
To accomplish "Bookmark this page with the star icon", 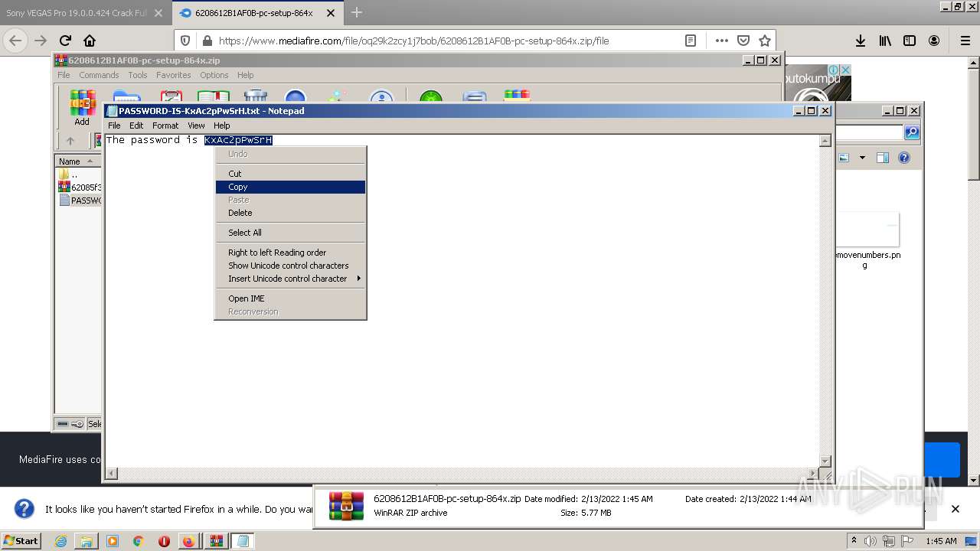I will 764,41.
